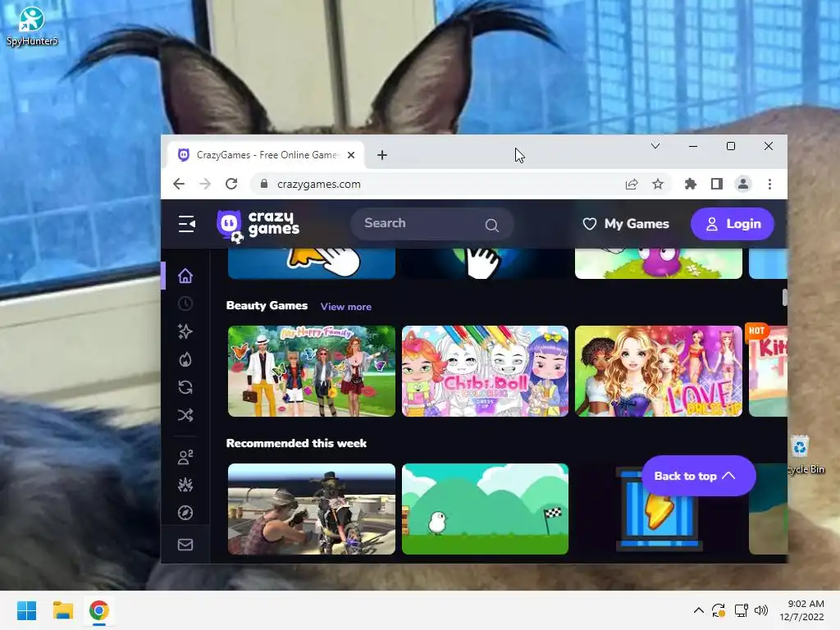Click the page vertical scrollbar handle

784,297
